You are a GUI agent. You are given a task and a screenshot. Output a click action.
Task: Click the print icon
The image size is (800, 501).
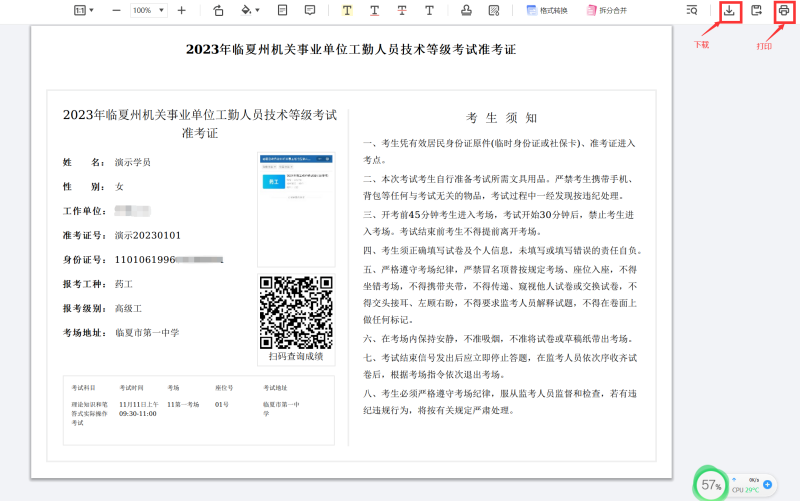(x=784, y=11)
